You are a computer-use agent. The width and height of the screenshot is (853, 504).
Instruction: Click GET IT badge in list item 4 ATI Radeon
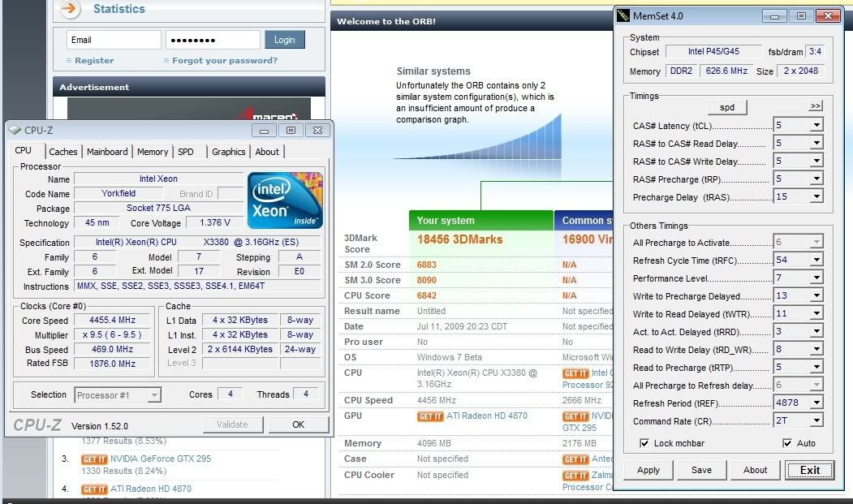tap(94, 489)
